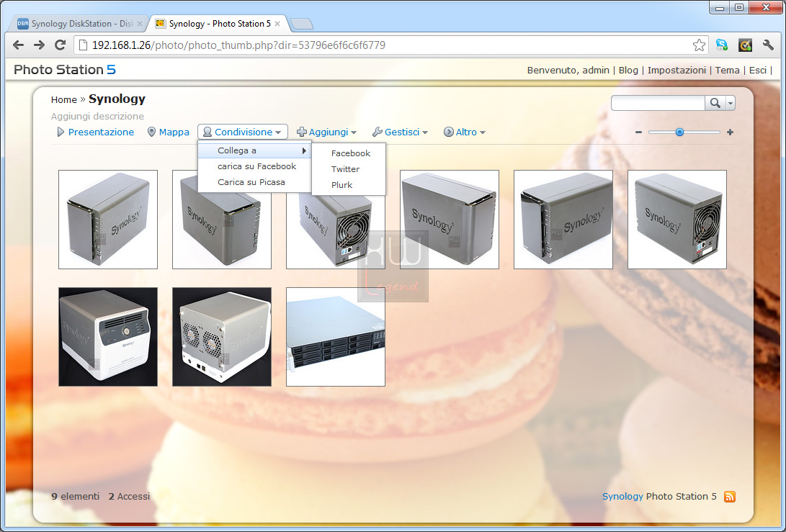Expand the Aggiungi dropdown
This screenshot has height=532, width=786.
point(327,132)
